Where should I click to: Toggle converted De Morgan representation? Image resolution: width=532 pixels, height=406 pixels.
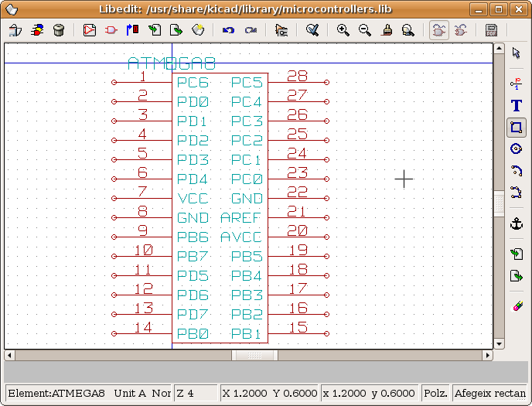tap(461, 30)
